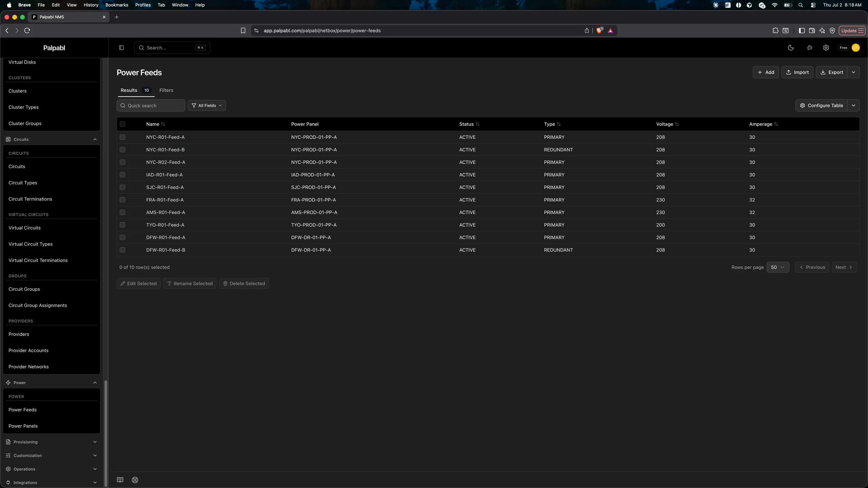
Task: Check the IAD-R01-Feed-A row checkbox
Action: point(122,175)
